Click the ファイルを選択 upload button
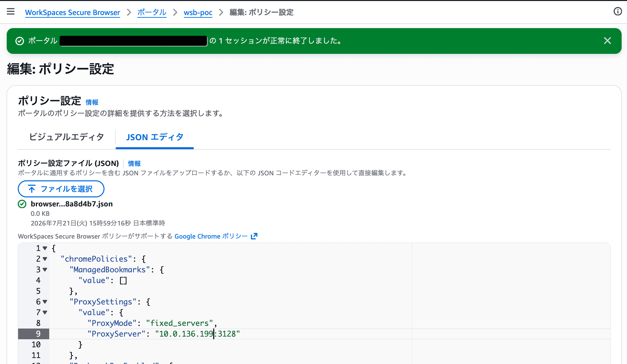Viewport: 627px width, 364px height. point(61,189)
